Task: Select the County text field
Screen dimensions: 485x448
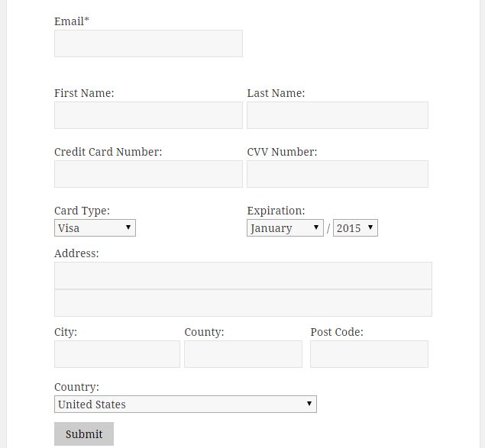Action: click(x=243, y=354)
